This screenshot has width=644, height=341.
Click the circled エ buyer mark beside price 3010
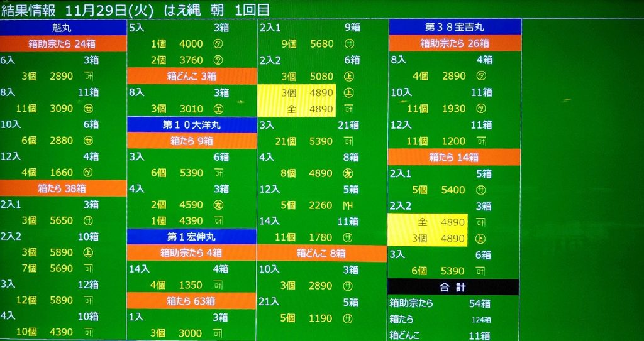click(x=219, y=109)
